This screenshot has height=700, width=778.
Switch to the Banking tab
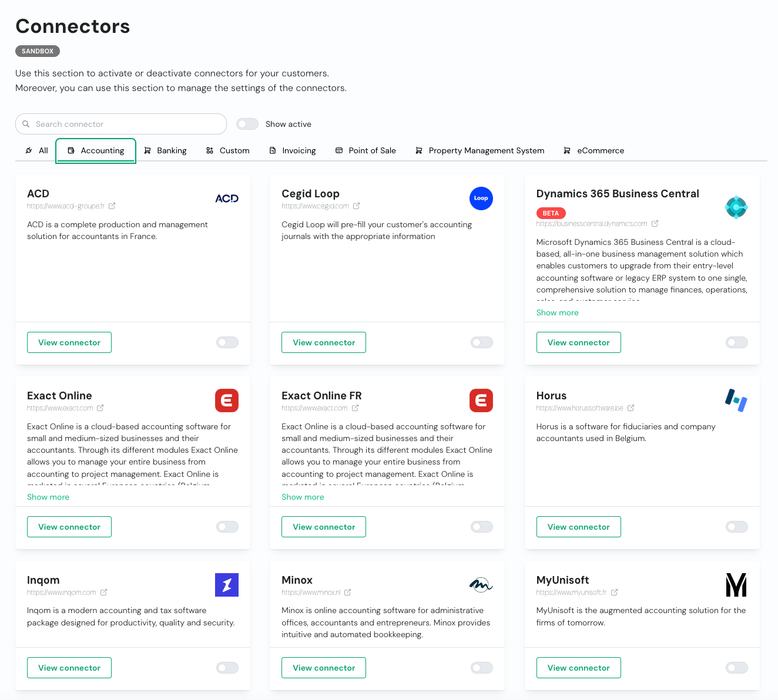click(x=165, y=150)
